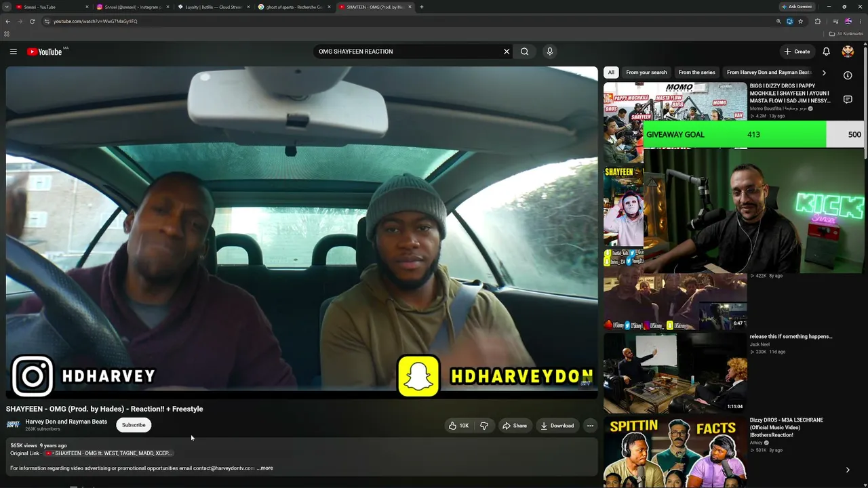The height and width of the screenshot is (488, 868).
Task: Click the Create button
Action: click(x=797, y=52)
